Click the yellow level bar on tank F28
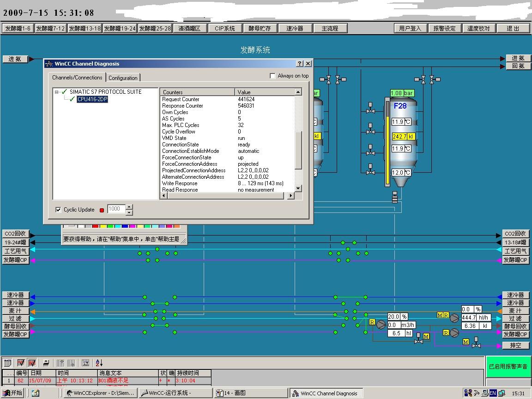The width and height of the screenshot is (532, 399). tap(388, 150)
